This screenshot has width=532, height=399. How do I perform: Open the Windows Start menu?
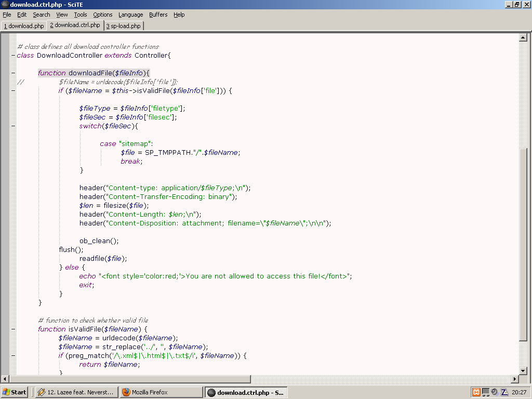14,392
